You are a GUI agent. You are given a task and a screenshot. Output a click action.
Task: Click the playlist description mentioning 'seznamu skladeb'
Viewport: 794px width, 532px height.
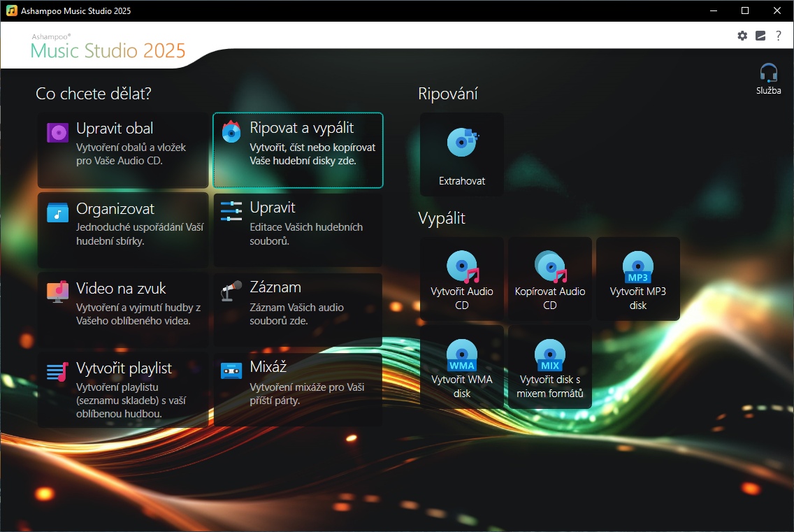point(131,401)
